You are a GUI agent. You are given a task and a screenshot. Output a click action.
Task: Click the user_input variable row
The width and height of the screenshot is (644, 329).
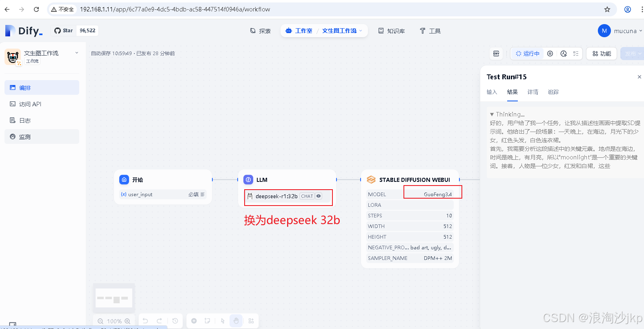(163, 195)
